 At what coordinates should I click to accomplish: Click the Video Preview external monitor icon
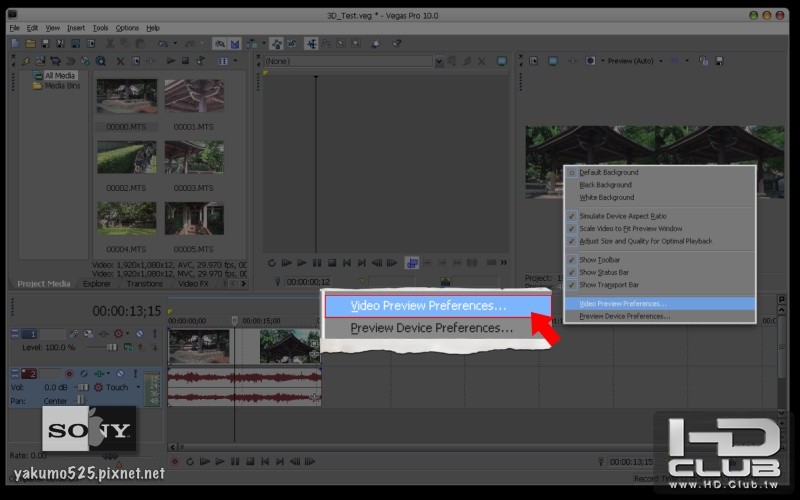(553, 61)
